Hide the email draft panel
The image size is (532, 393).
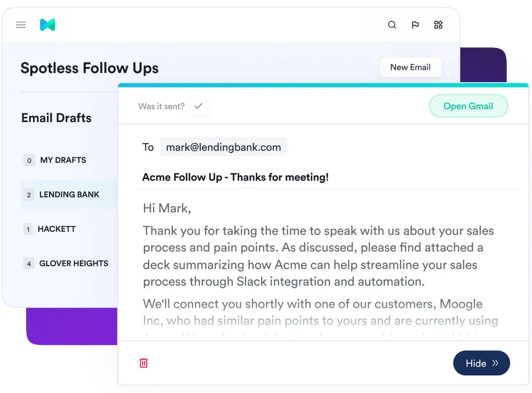point(481,363)
